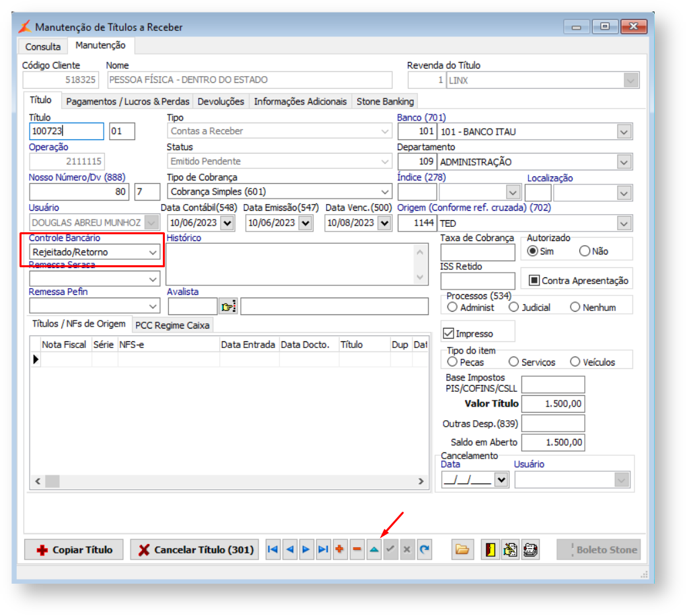Toggle Contra Apresentação checkbox
The width and height of the screenshot is (687, 616).
point(534,281)
